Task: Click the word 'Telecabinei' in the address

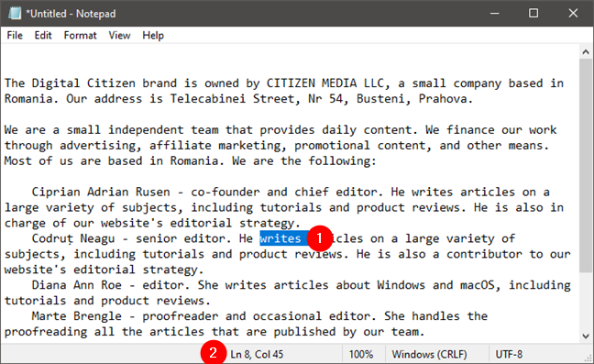Action: (x=207, y=99)
